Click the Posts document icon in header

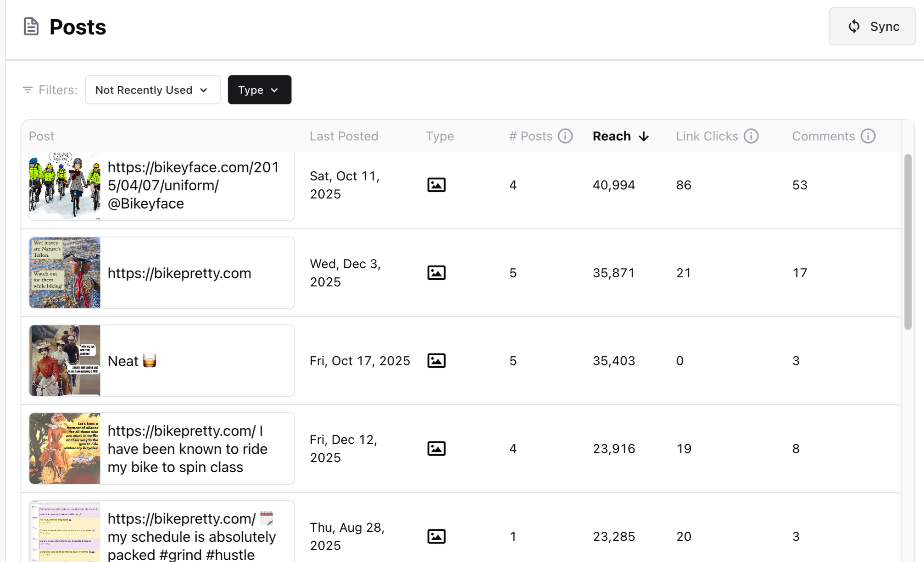pos(31,27)
